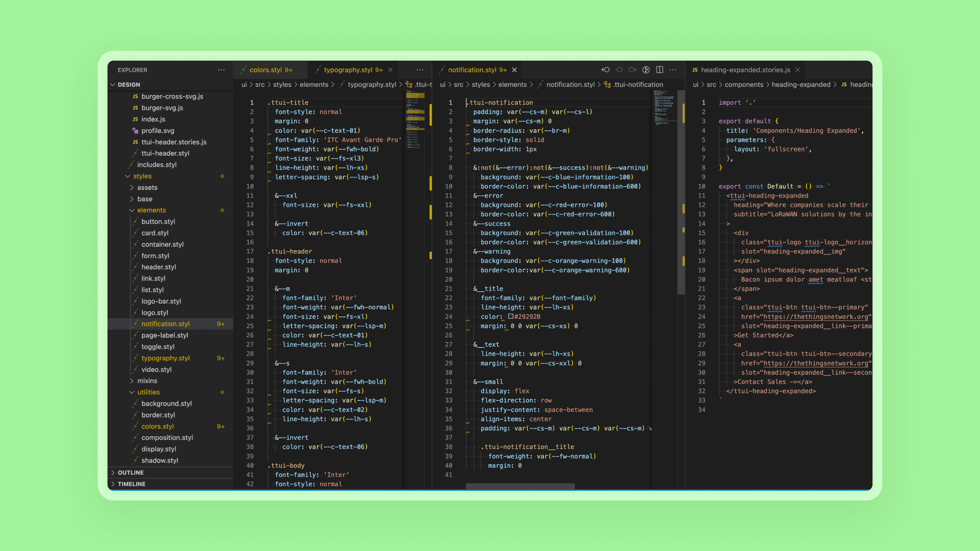Viewport: 980px width, 551px height.
Task: Click the go to next change icon
Action: pos(632,69)
